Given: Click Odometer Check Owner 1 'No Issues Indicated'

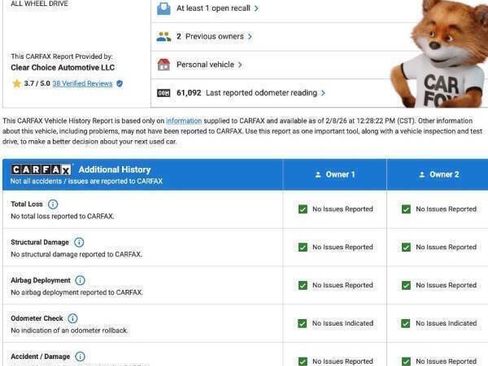Looking at the screenshot, I should (x=343, y=323).
